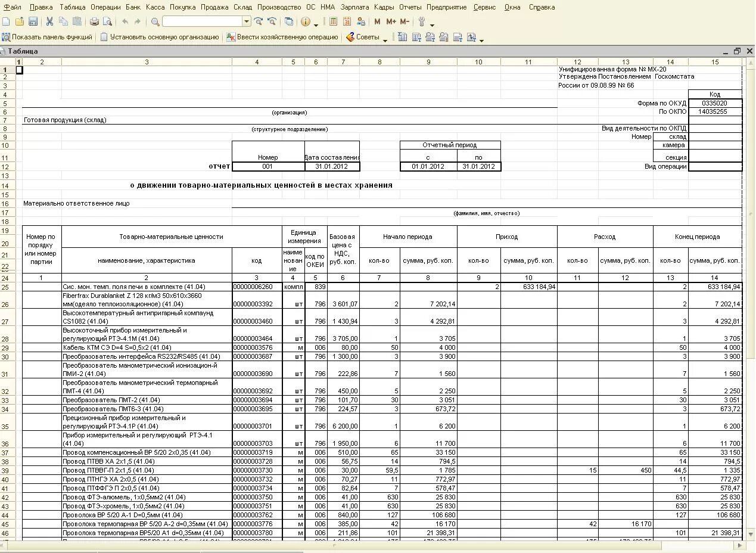756x553 pixels.
Task: Click the 633 184,94 cell in the Приход сумма column
Action: 528,287
